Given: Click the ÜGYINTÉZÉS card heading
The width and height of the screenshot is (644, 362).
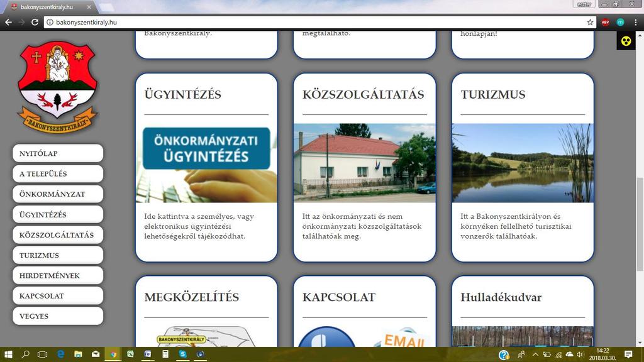Looking at the screenshot, I should (x=183, y=94).
